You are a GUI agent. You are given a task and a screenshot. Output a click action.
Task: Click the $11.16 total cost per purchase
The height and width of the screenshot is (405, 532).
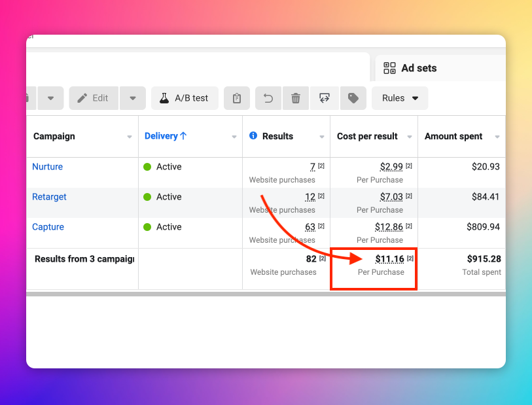pos(389,259)
